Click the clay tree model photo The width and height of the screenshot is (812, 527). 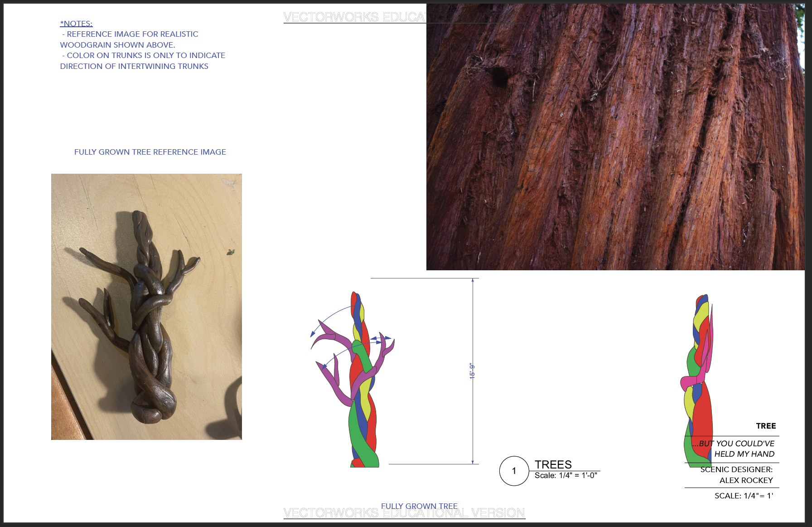pyautogui.click(x=146, y=307)
